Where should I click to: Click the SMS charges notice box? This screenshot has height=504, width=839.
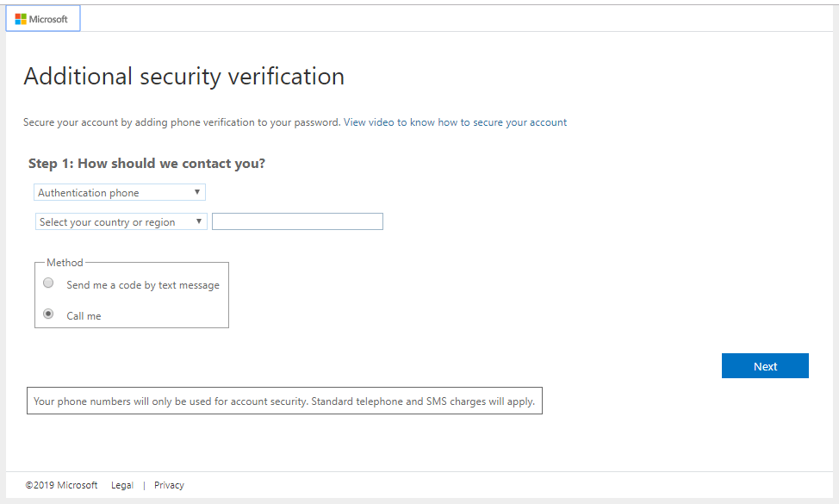tap(284, 401)
